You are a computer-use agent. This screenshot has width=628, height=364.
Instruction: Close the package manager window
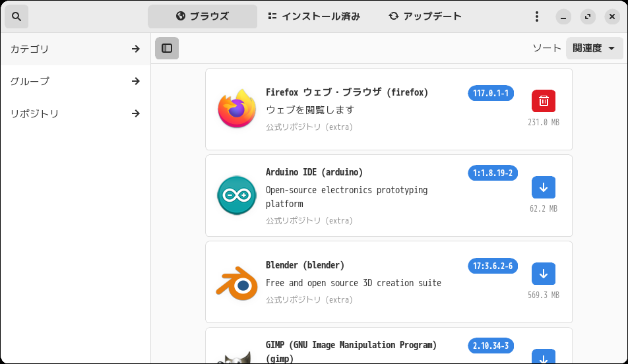(x=612, y=17)
